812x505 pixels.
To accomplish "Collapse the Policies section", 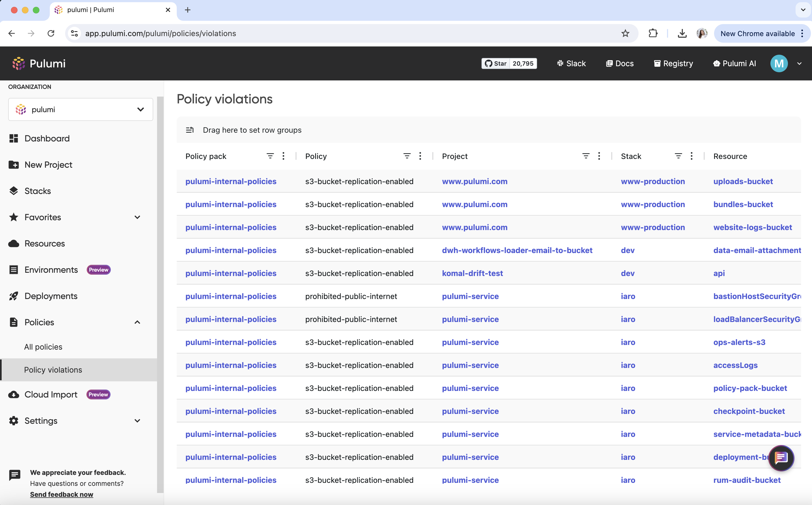I will tap(137, 322).
